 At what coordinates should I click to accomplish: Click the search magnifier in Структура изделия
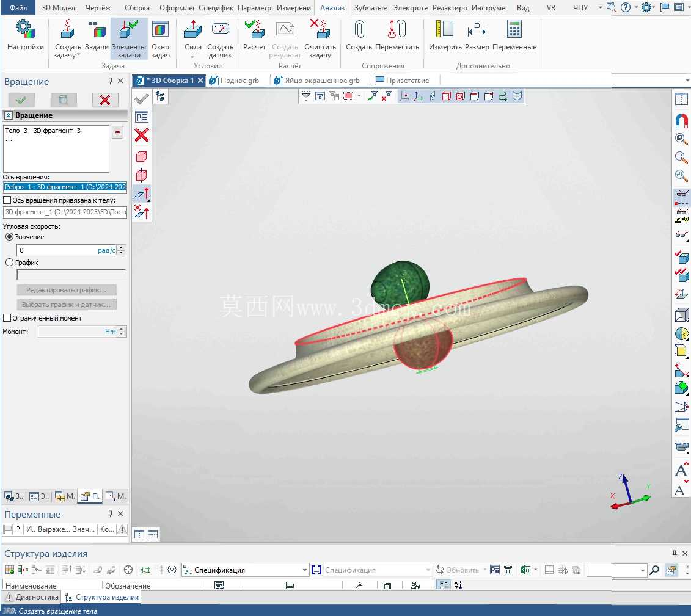[654, 570]
